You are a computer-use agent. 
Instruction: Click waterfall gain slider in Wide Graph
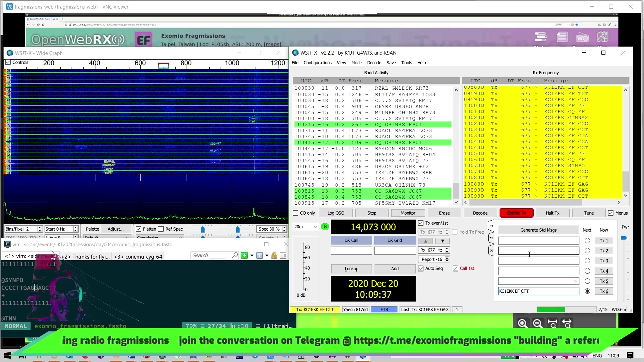click(x=203, y=229)
